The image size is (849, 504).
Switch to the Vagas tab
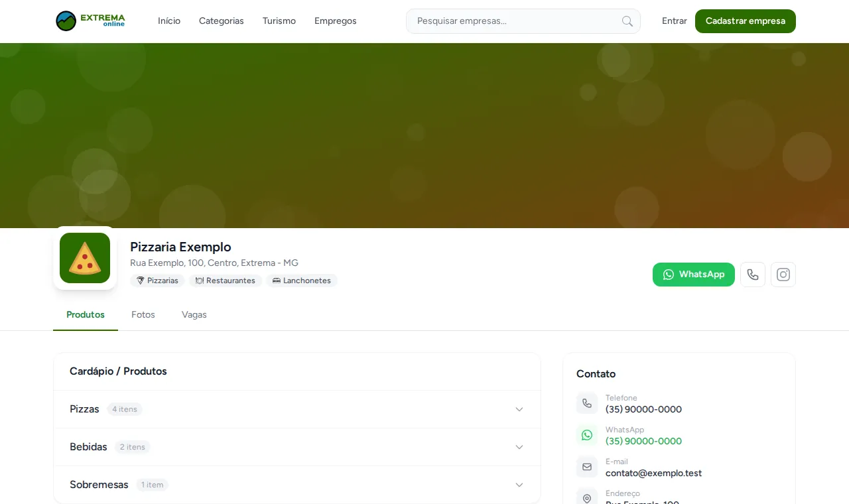[194, 314]
